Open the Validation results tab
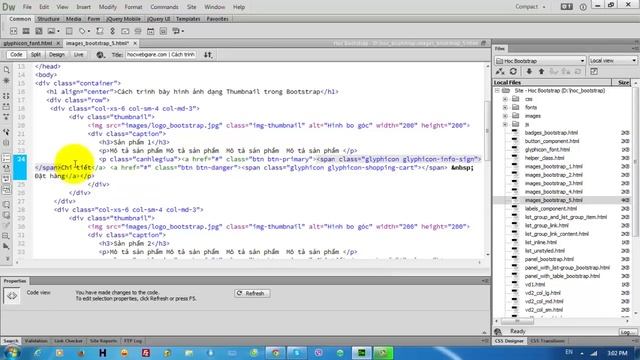Screen dimensions: 640x360 36,341
